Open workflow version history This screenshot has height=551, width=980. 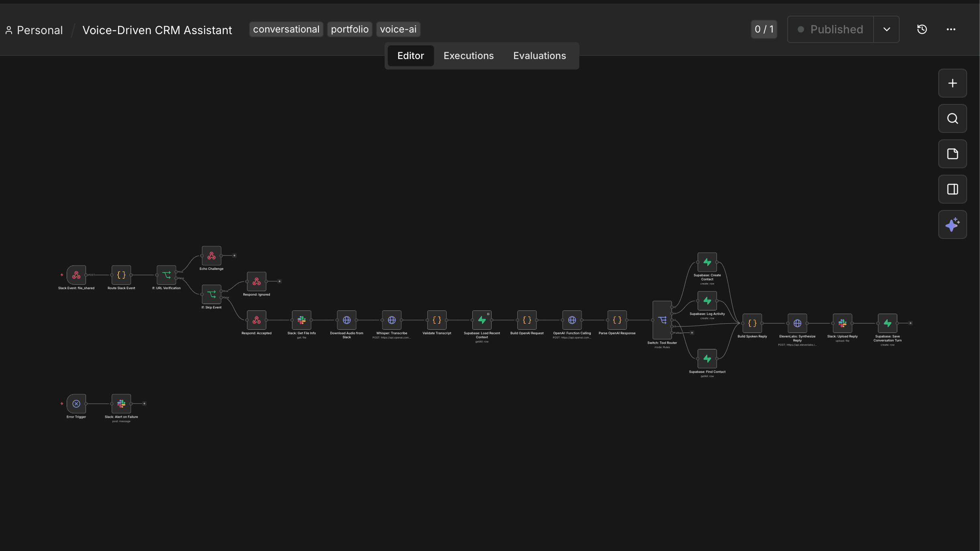(x=922, y=29)
